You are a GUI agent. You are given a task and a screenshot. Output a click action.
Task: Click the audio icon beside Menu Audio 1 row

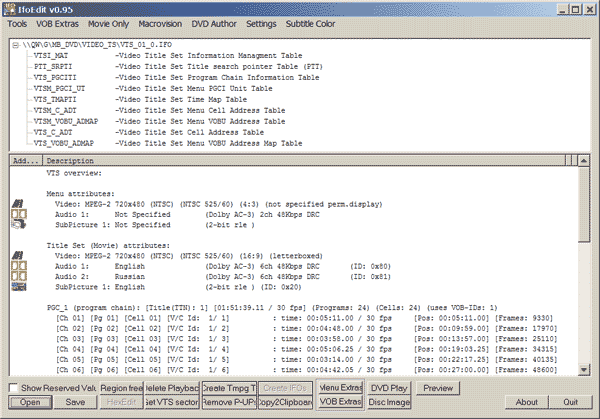pyautogui.click(x=19, y=214)
